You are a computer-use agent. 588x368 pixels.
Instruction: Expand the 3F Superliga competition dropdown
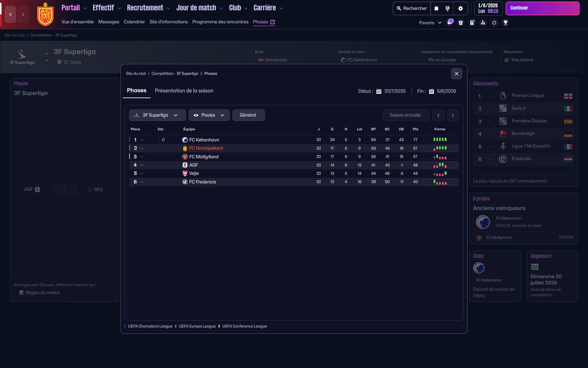pos(157,115)
